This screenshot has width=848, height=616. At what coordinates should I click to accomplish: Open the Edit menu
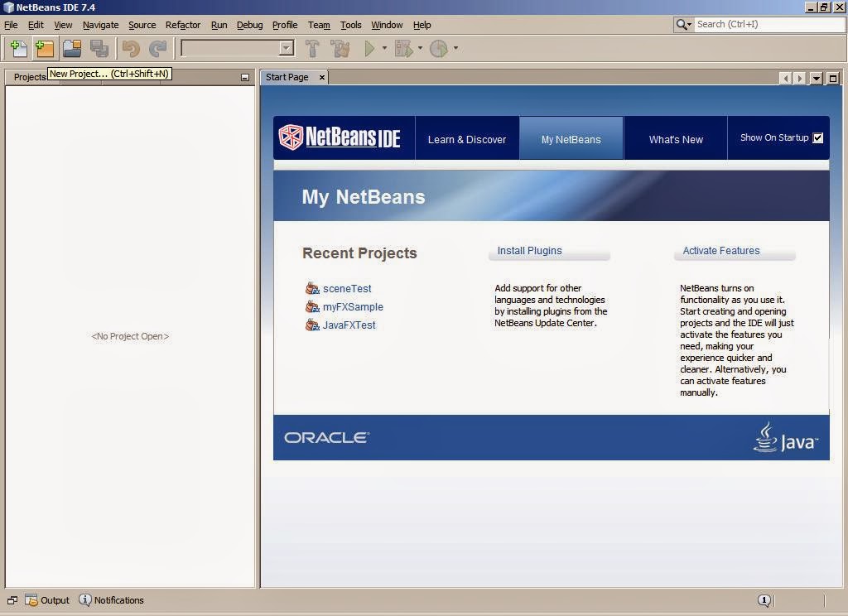[36, 25]
